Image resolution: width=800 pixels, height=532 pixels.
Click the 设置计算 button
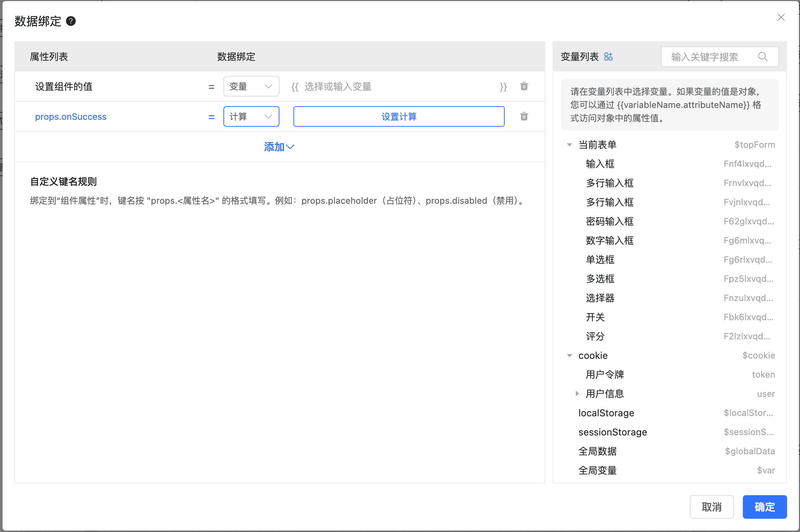pos(399,116)
